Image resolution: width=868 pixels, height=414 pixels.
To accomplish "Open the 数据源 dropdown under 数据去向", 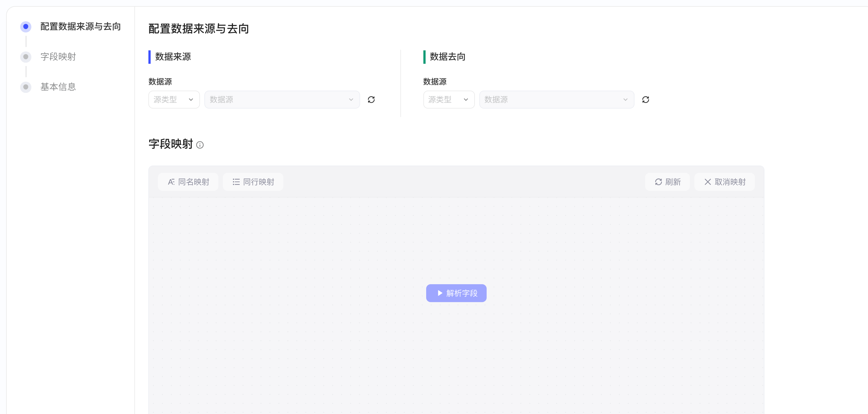I will (x=557, y=100).
